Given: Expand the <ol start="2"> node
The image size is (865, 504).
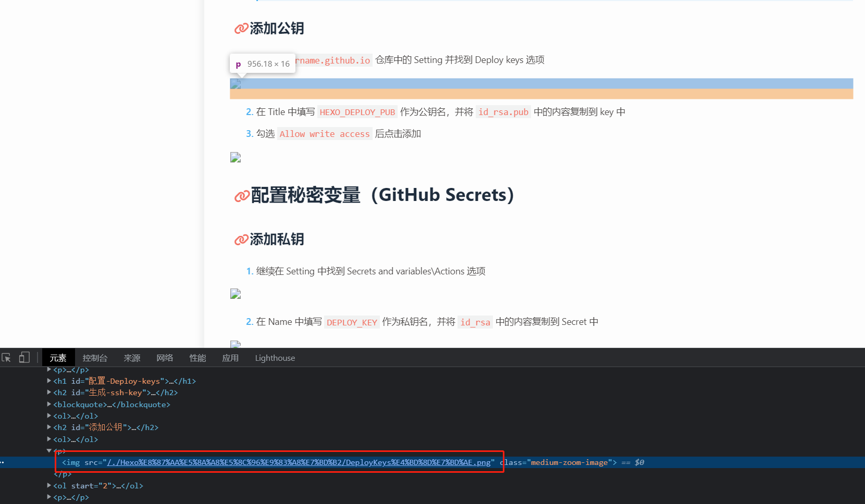Looking at the screenshot, I should (x=48, y=485).
